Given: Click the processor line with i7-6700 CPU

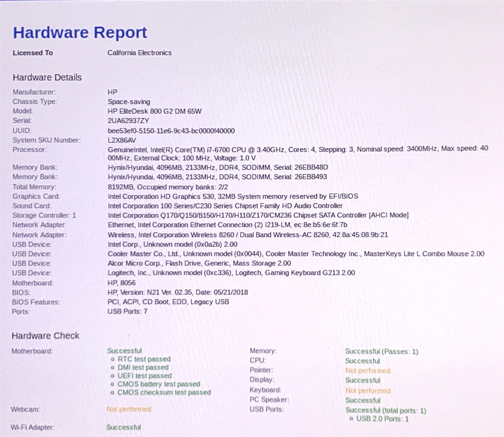Looking at the screenshot, I should coord(298,153).
